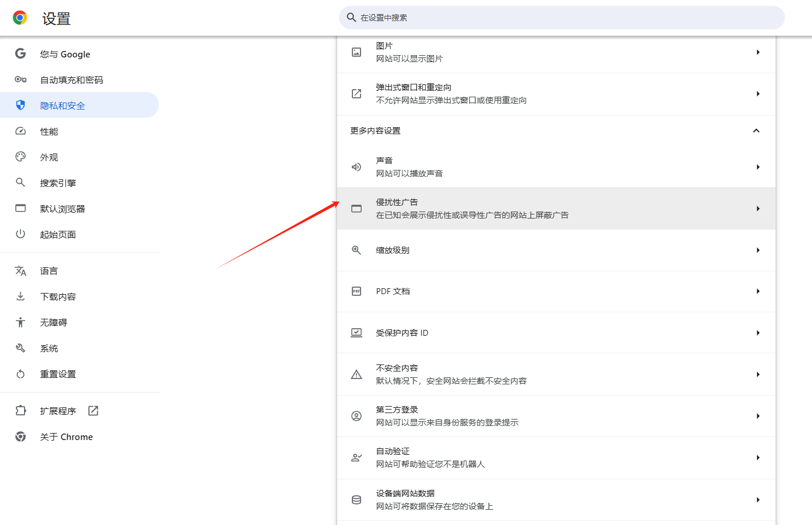Click the Chrome logo beside 设置 title
Screen dimensions: 812x525
pos(20,18)
